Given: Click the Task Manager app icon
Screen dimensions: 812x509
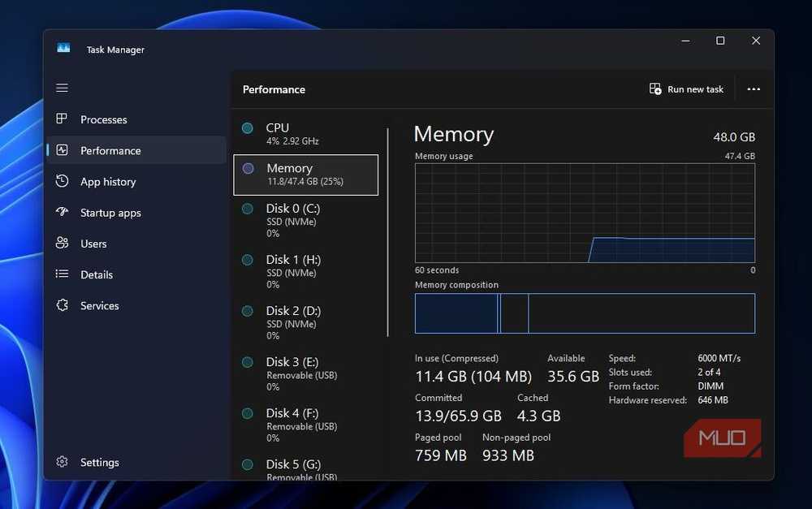Looking at the screenshot, I should (x=63, y=48).
